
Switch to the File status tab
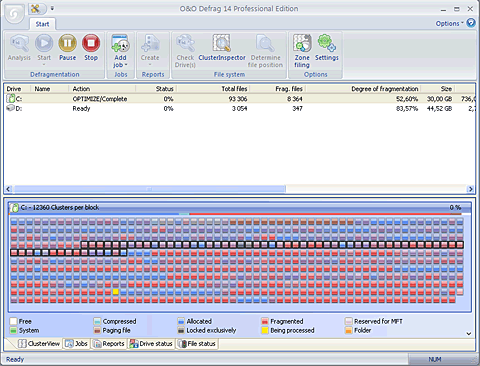point(197,344)
